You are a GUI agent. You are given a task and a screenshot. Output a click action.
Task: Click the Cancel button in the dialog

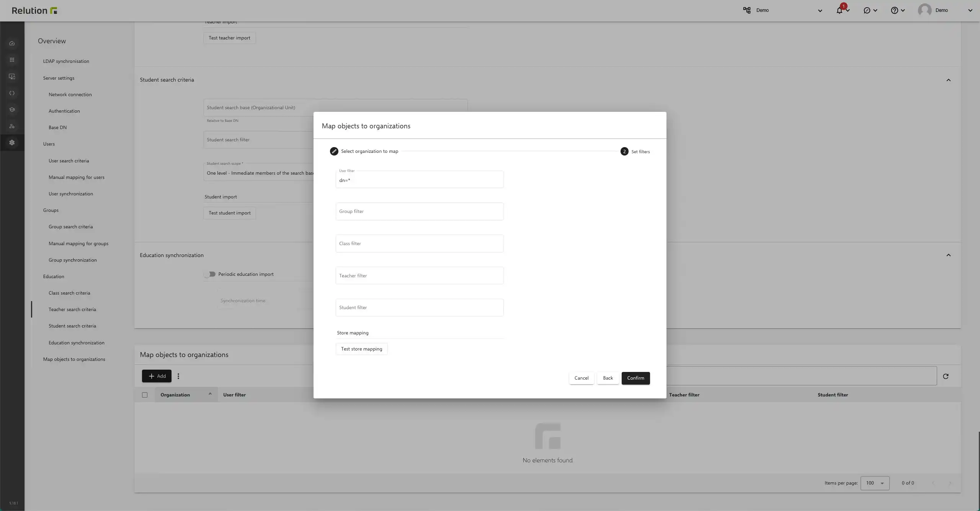[581, 378]
